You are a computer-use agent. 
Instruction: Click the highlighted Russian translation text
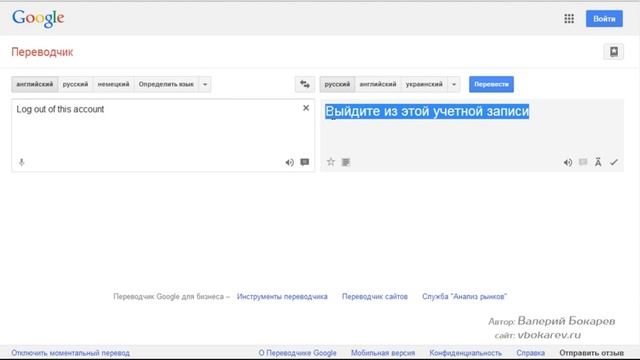(427, 111)
